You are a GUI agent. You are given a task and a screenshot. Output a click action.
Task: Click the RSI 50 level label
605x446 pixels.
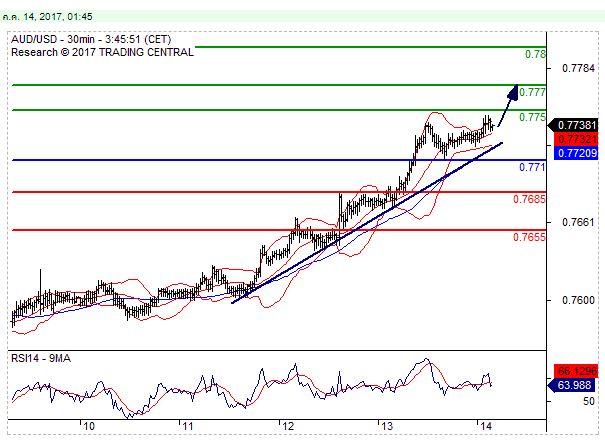click(x=589, y=401)
